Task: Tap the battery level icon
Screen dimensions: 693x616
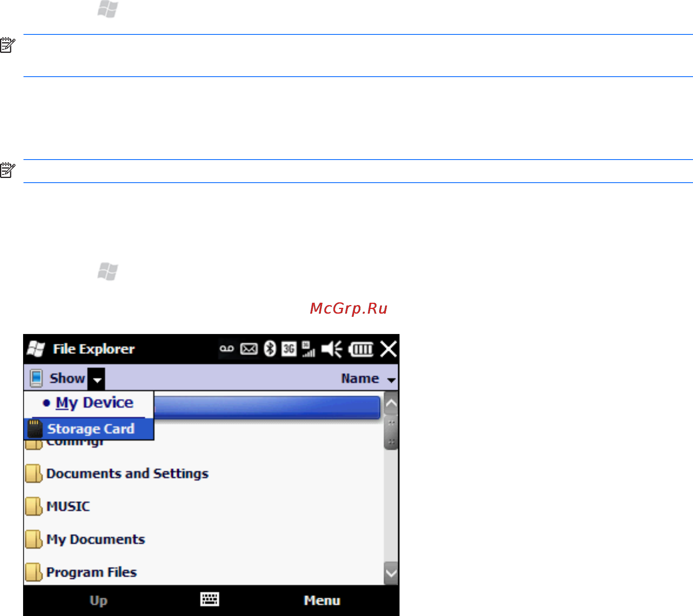Action: (361, 349)
